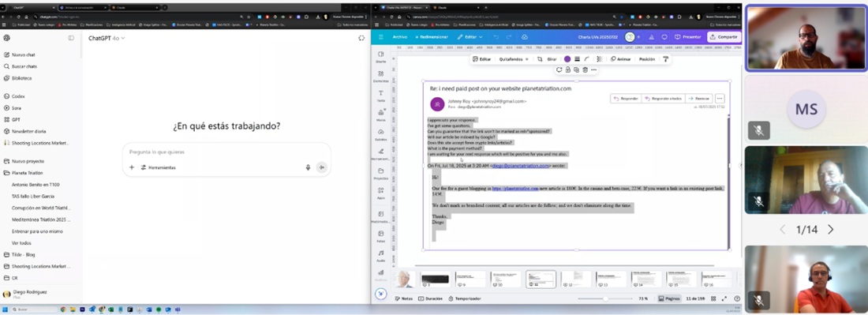Open Buscar chats in ChatGPT sidebar
Image resolution: width=868 pixels, height=315 pixels.
tap(24, 66)
